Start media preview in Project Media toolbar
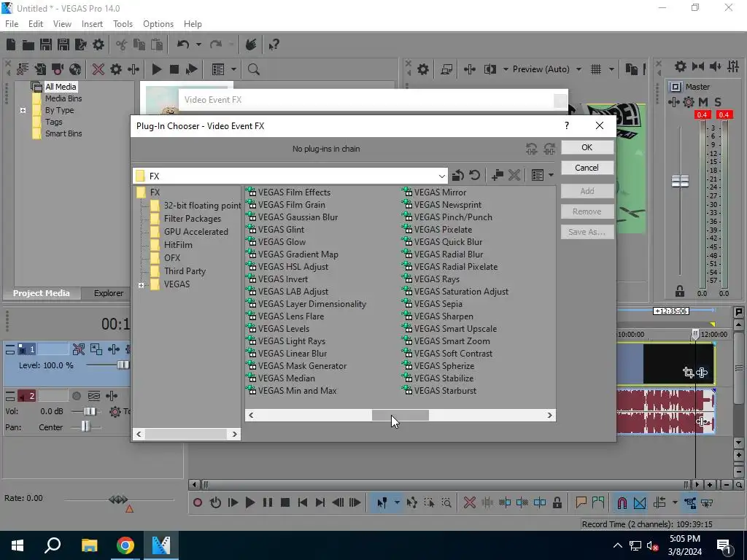This screenshot has width=747, height=560. click(156, 69)
